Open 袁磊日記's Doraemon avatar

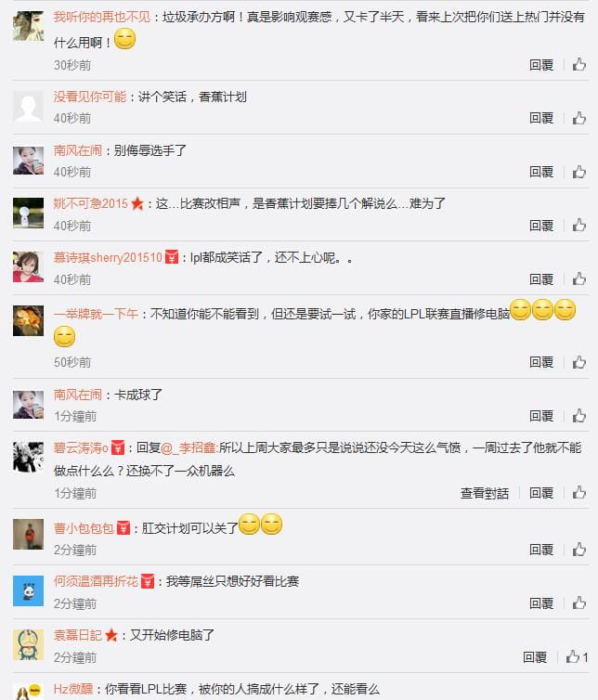click(x=28, y=644)
